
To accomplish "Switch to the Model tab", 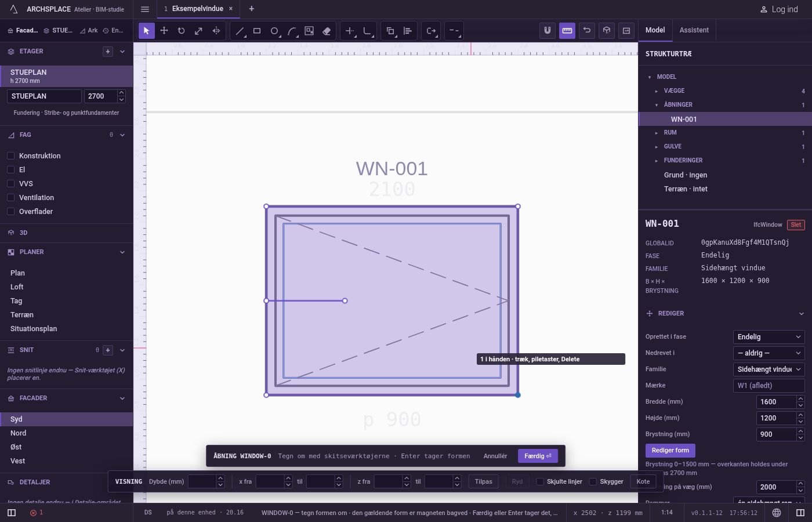I will (x=655, y=30).
